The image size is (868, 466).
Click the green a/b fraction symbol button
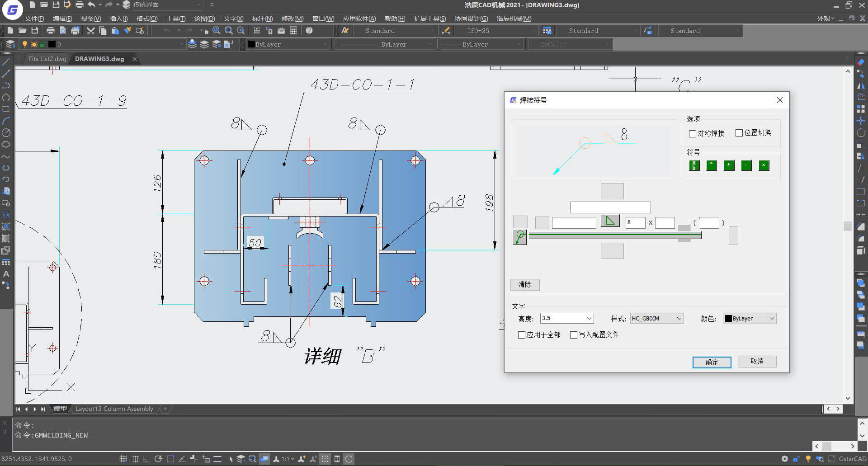pos(694,165)
